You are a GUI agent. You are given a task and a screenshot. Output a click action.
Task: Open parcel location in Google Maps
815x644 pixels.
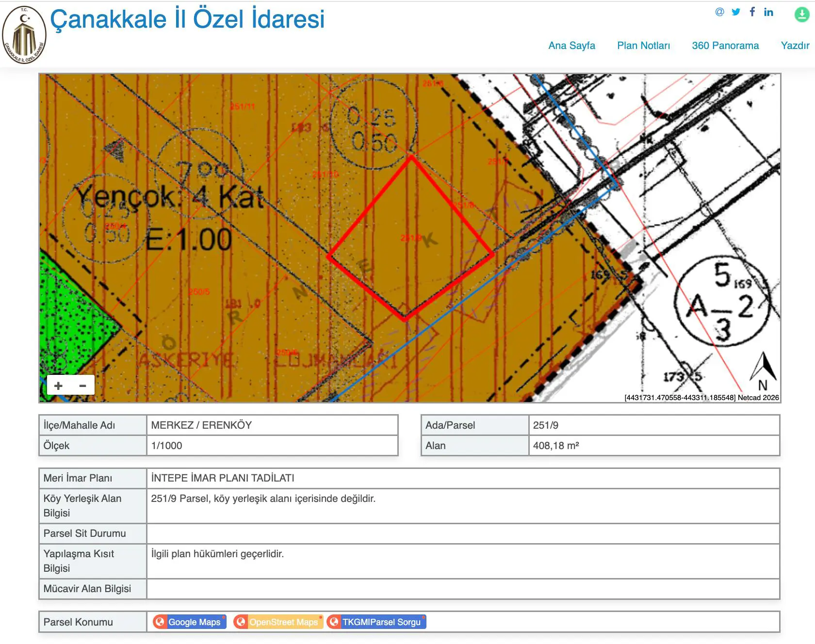coord(190,622)
